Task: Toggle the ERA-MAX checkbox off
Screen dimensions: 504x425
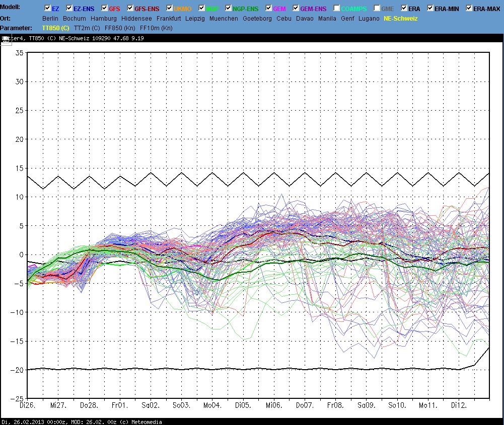Action: pyautogui.click(x=469, y=9)
